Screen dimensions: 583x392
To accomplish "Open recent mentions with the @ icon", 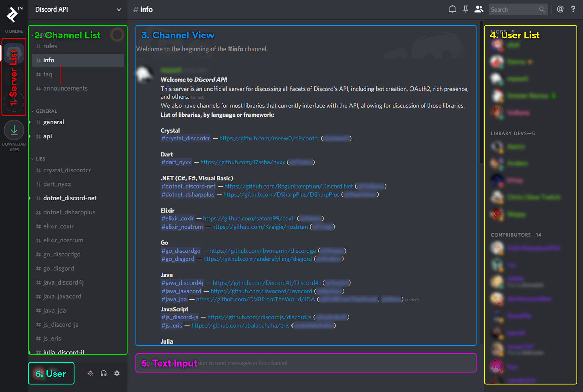I will (x=560, y=9).
